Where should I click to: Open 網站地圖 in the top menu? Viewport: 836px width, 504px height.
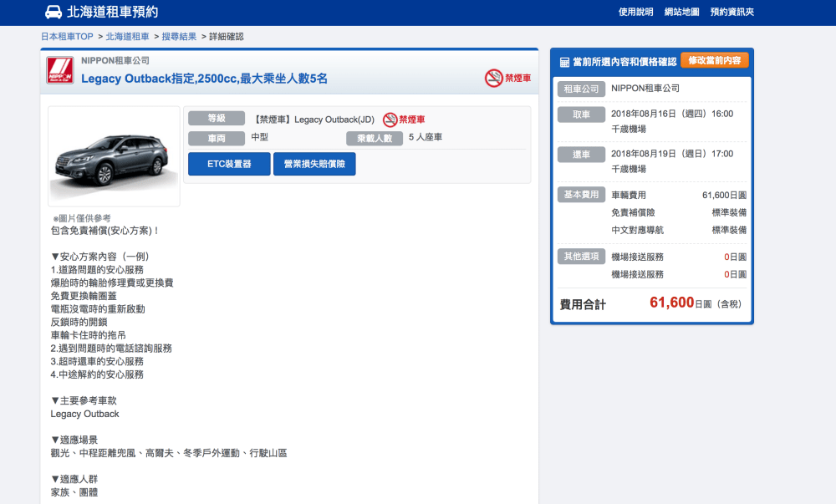pos(681,12)
